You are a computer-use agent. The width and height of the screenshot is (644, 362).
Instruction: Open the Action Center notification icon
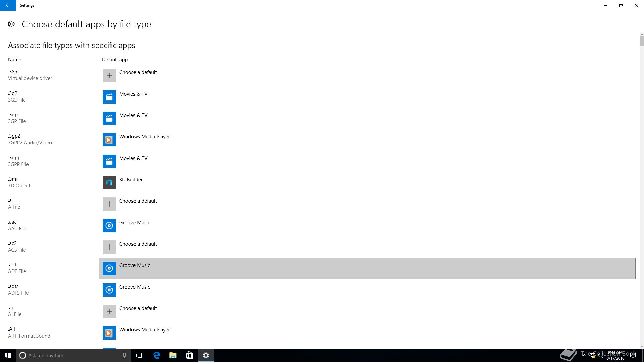[x=633, y=355]
